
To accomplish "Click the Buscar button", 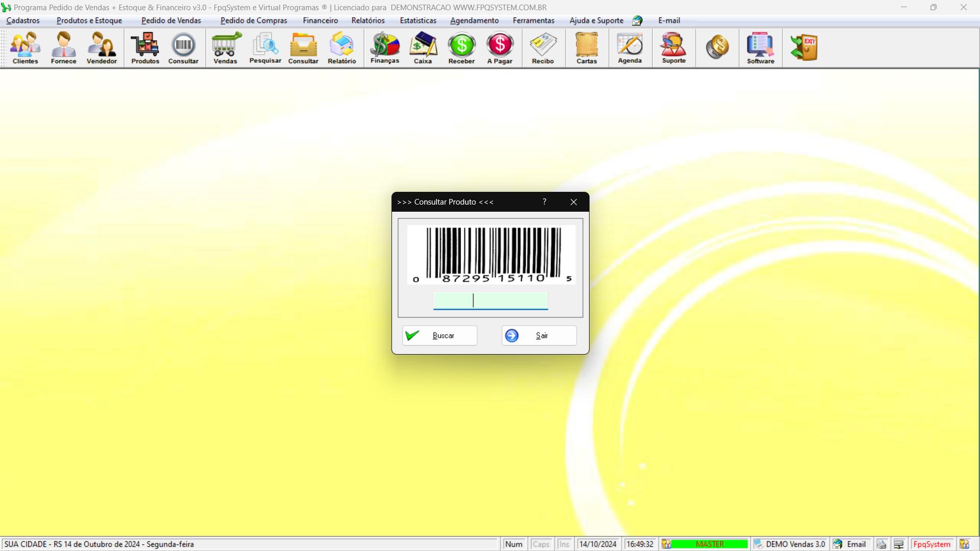I will [439, 336].
